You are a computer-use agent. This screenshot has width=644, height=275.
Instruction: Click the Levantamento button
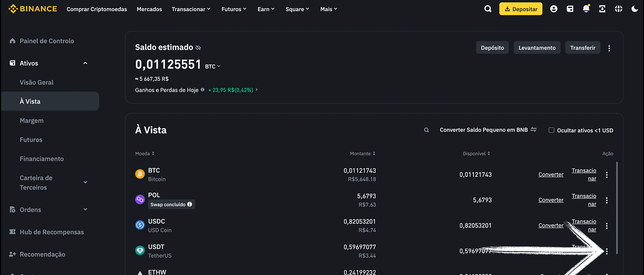coord(537,48)
